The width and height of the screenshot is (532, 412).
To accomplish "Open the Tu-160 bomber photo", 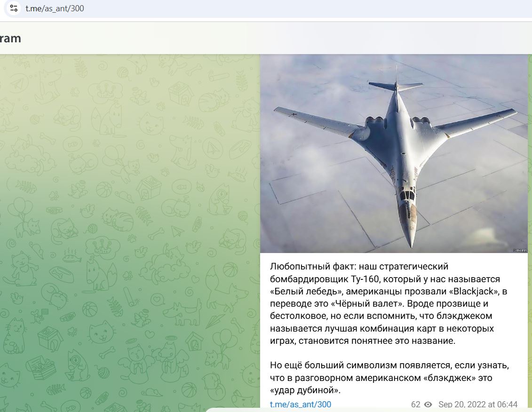I will click(x=394, y=153).
